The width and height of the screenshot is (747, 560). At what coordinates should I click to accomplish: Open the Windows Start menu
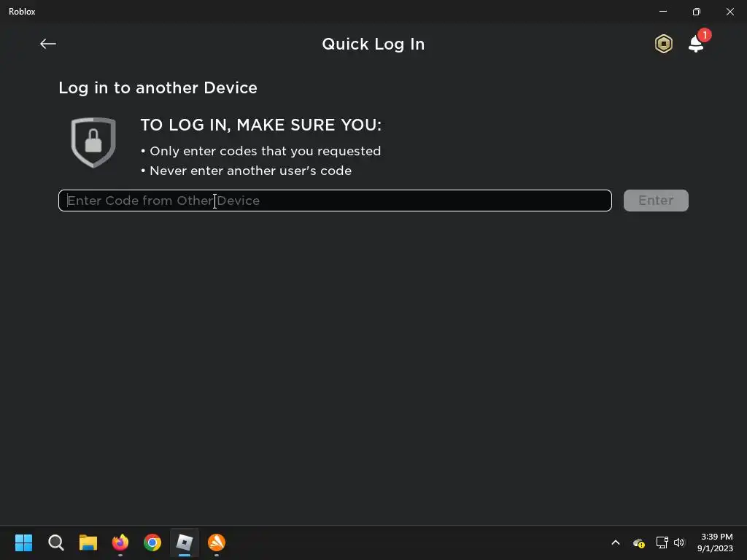point(23,542)
